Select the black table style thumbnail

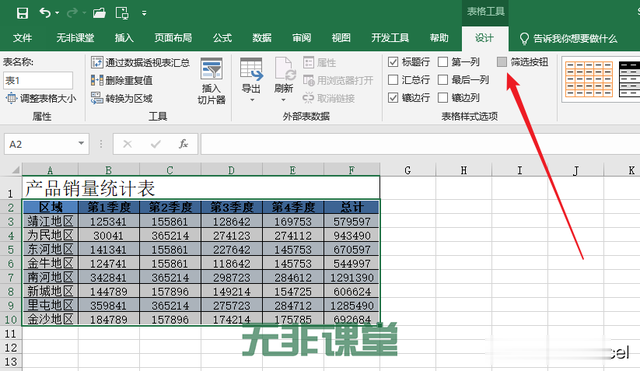coord(629,79)
